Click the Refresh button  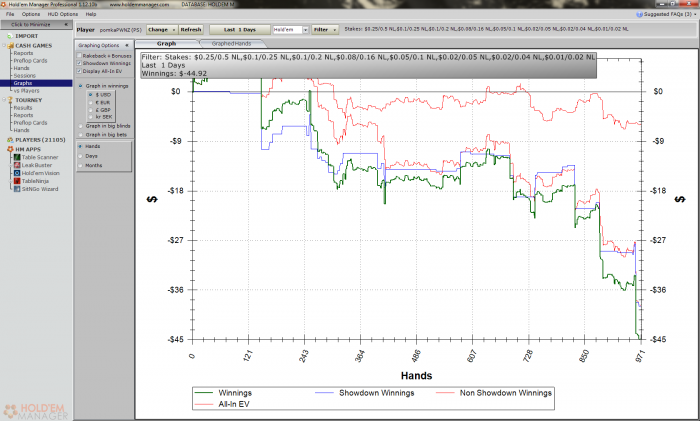[x=191, y=30]
